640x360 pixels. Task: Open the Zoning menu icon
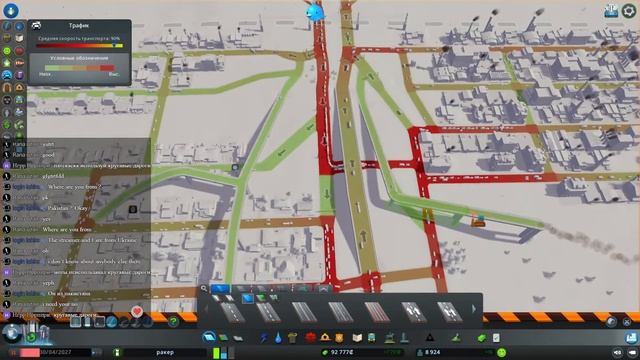tap(223, 338)
